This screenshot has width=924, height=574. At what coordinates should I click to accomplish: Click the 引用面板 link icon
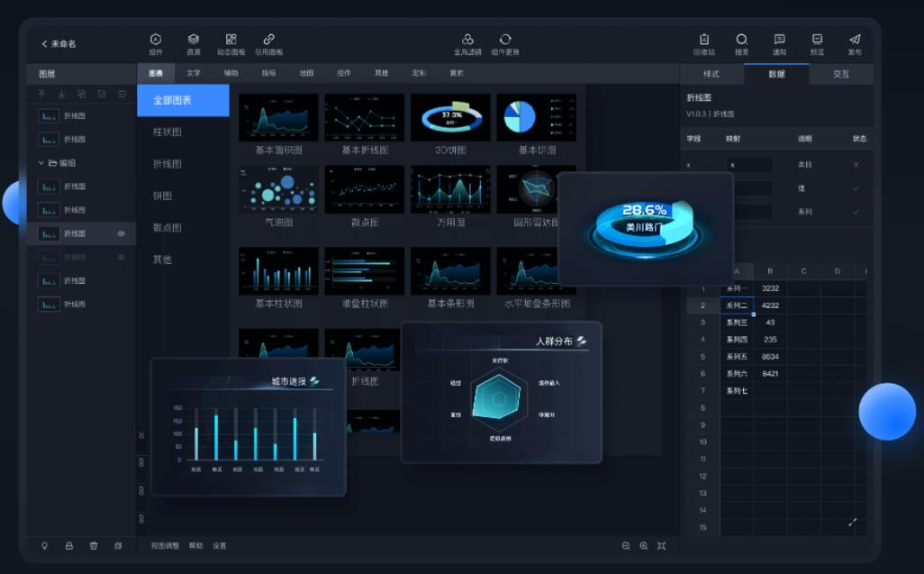click(268, 40)
